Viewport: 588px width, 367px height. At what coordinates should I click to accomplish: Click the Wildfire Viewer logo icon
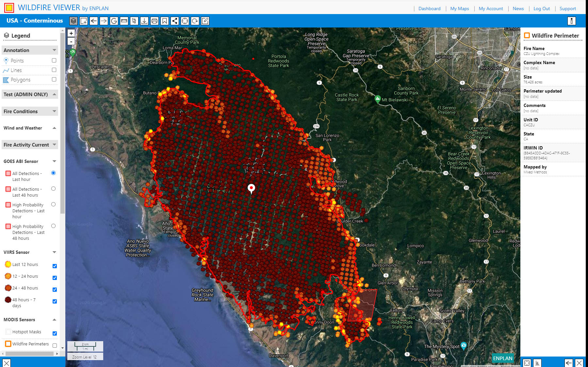(9, 8)
